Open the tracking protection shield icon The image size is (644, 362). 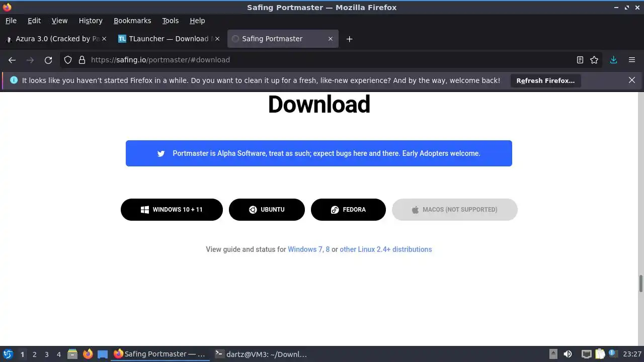tap(68, 60)
